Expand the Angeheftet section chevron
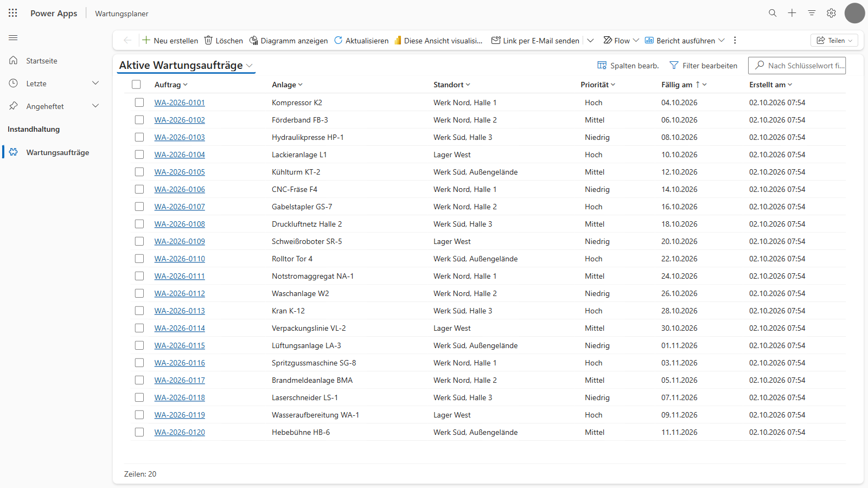Image resolution: width=868 pixels, height=488 pixels. click(95, 106)
